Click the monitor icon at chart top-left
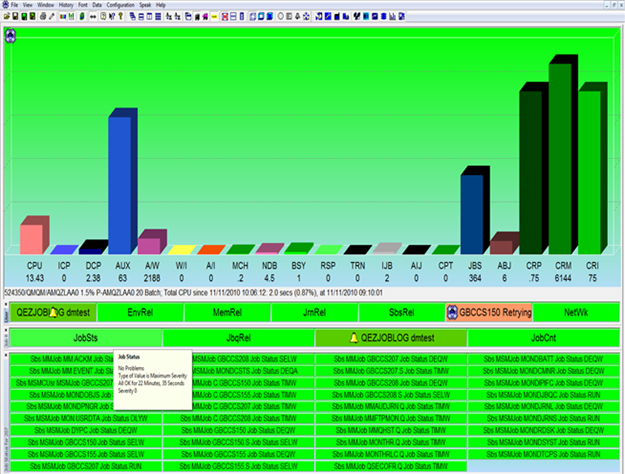This screenshot has width=625, height=474. pyautogui.click(x=10, y=36)
